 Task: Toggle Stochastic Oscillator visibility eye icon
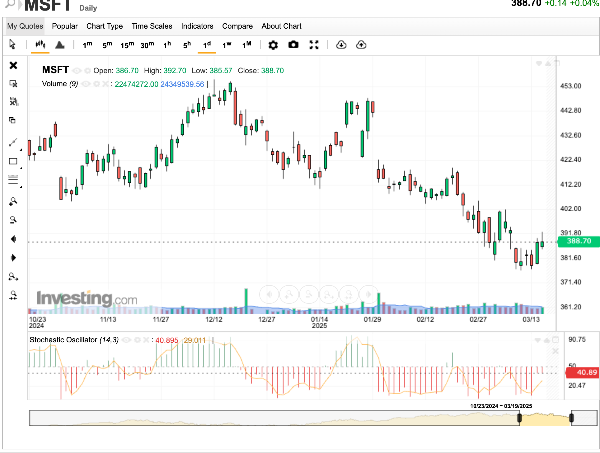coord(126,340)
